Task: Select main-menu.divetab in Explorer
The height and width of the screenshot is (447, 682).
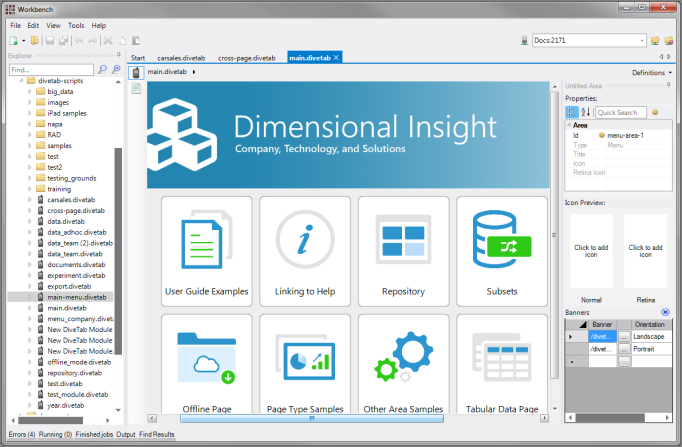Action: pyautogui.click(x=77, y=297)
